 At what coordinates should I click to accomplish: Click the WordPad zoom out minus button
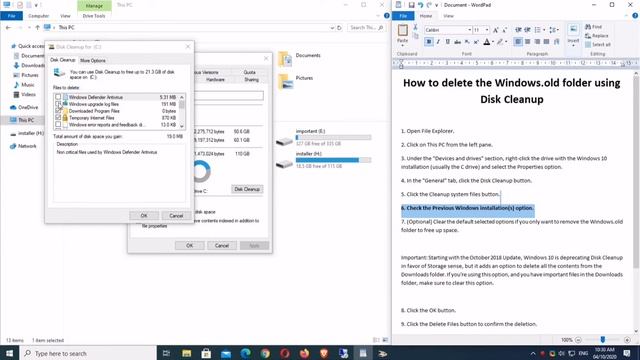point(578,340)
